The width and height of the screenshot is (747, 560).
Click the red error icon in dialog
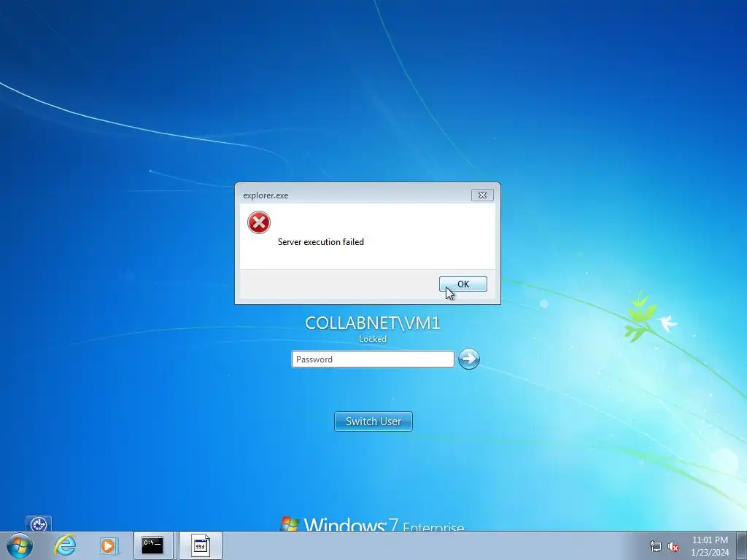[x=259, y=222]
